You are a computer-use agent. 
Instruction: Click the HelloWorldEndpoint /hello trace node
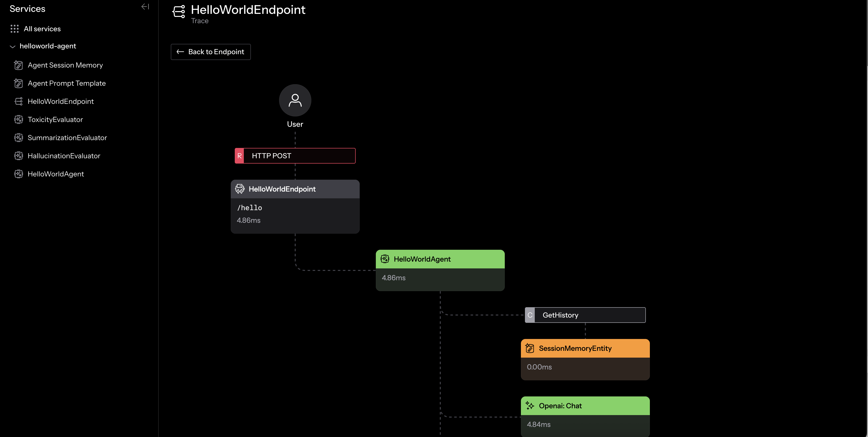coord(295,207)
